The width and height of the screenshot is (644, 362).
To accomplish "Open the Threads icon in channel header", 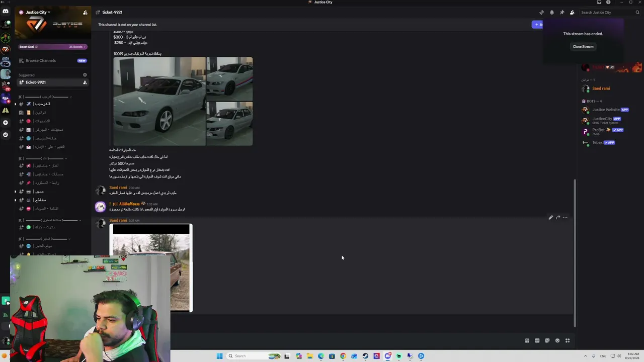I will click(541, 12).
